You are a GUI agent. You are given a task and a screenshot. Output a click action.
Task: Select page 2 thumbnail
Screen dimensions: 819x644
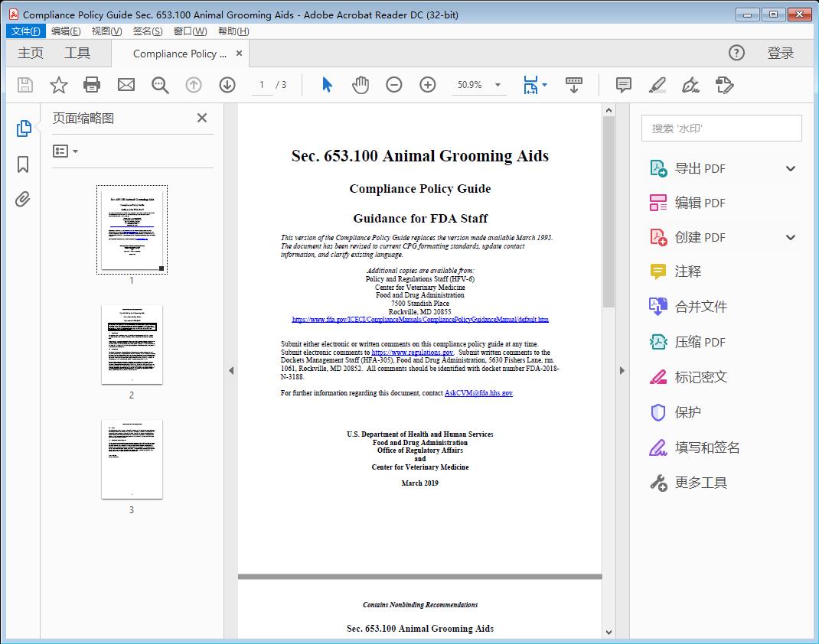point(132,344)
